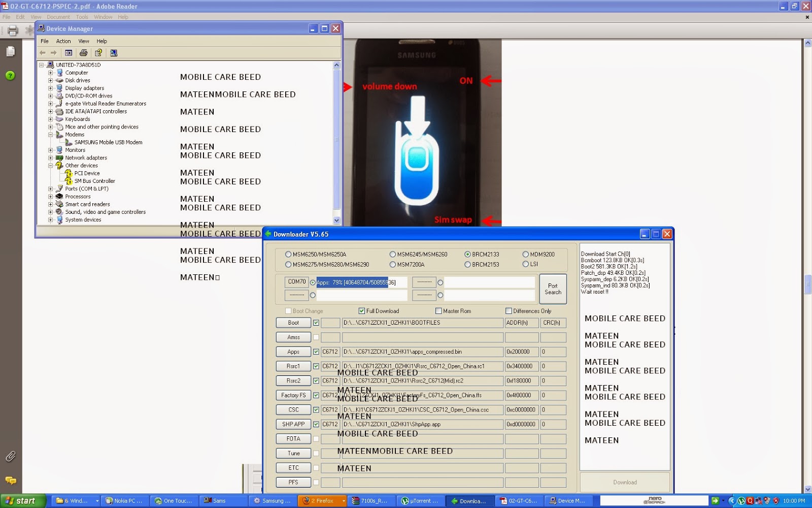Click the back arrow in Device Manager

[43, 52]
